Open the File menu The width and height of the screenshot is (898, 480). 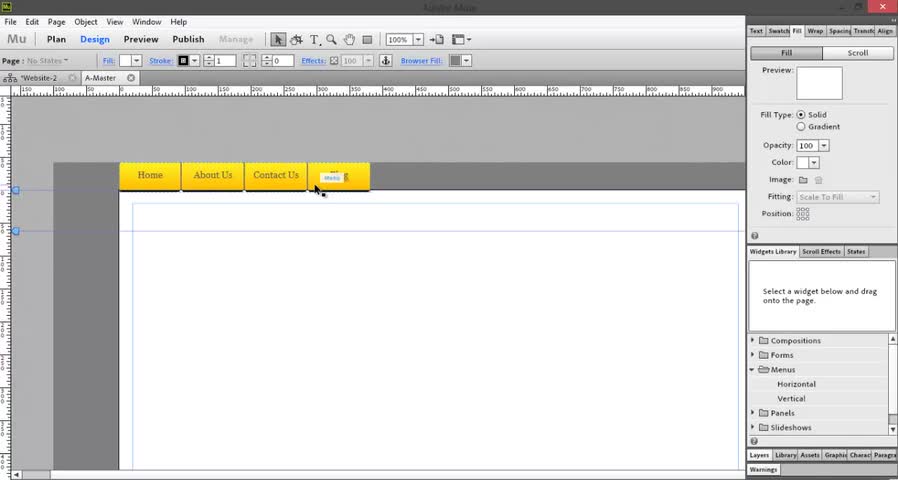[10, 22]
